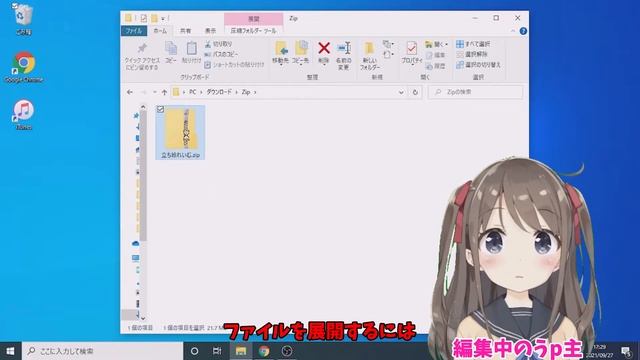Click the refresh button beside address bar
Screen dimensions: 640x360
[x=415, y=92]
